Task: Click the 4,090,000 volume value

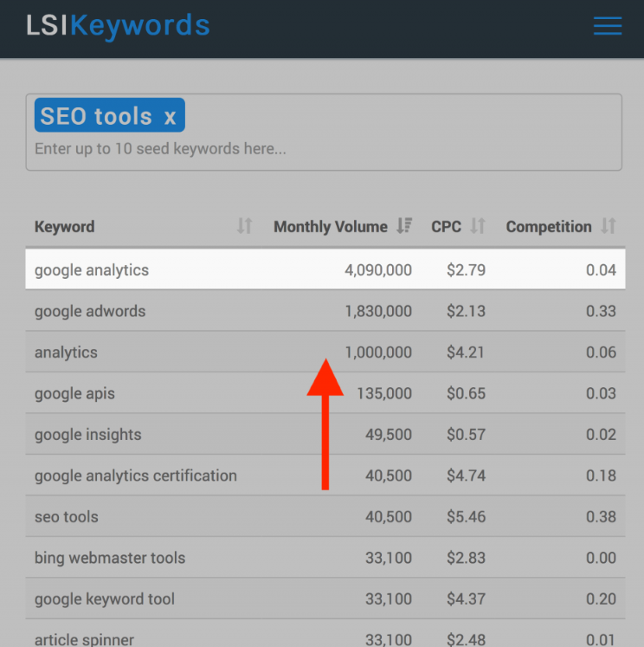Action: tap(378, 270)
